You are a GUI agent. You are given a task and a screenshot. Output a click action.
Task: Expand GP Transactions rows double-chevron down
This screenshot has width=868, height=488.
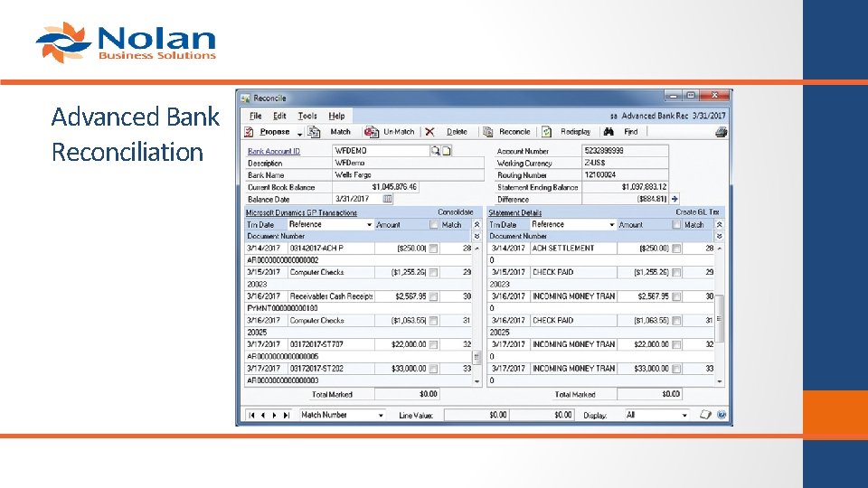click(x=476, y=236)
